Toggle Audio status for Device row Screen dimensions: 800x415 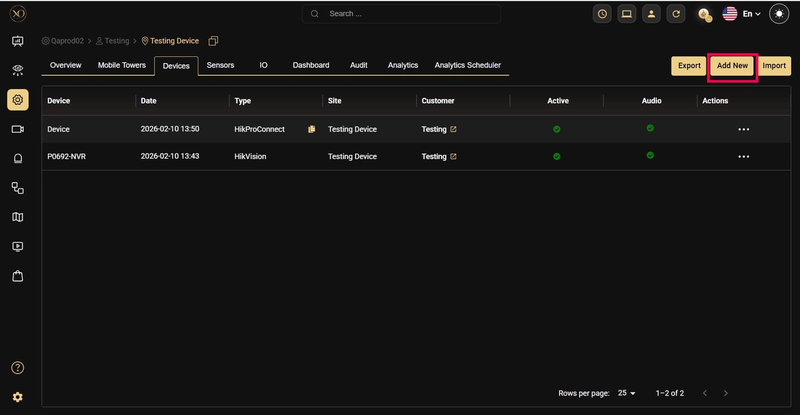click(x=650, y=128)
